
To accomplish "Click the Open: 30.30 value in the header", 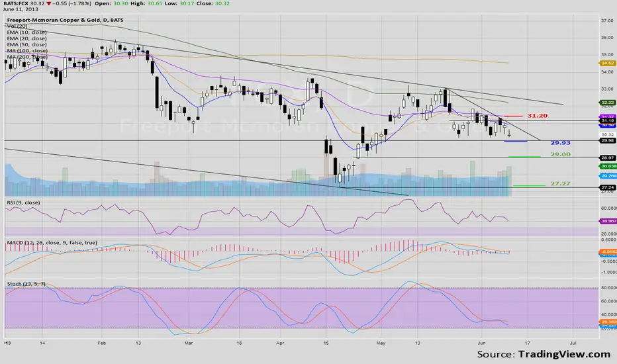I will coord(112,3).
